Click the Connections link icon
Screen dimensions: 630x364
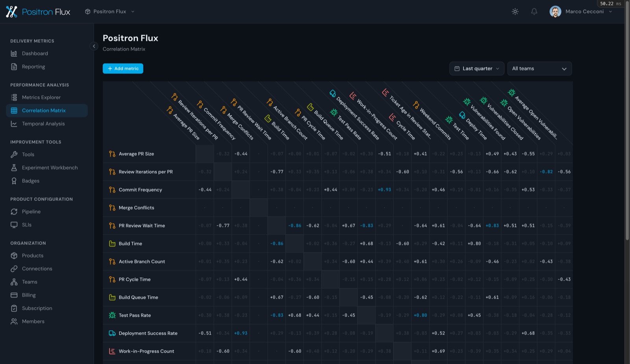pyautogui.click(x=14, y=269)
